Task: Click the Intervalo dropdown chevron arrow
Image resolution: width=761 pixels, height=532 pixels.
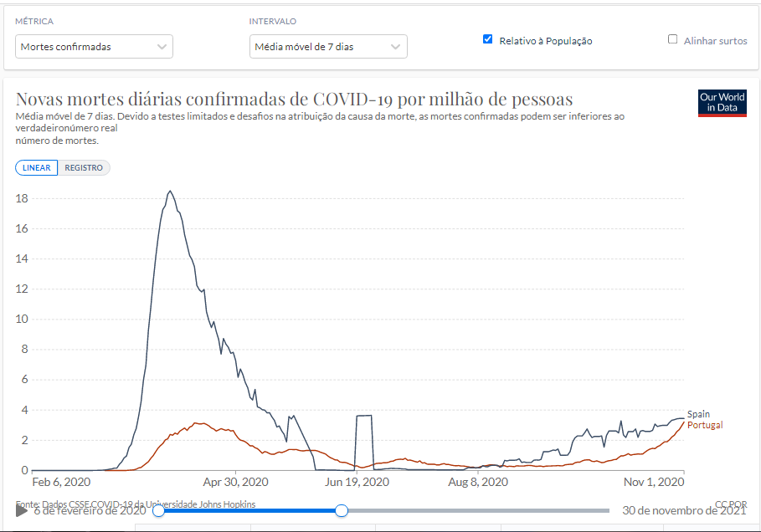Action: click(397, 47)
